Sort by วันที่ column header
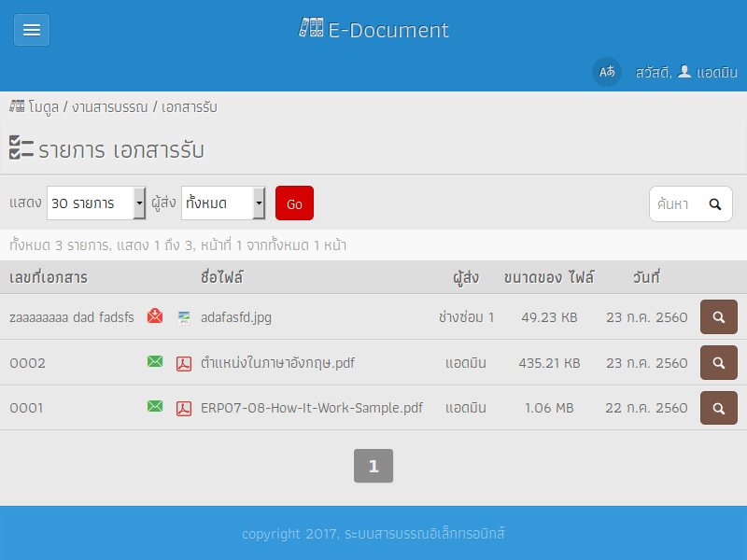Viewport: 747px width, 560px height. coord(646,277)
